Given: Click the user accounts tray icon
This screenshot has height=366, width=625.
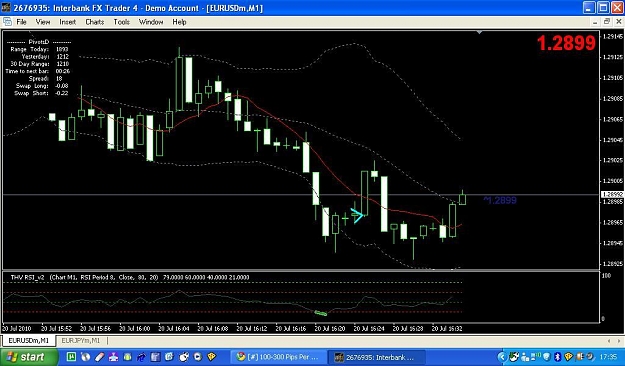Looking at the screenshot, I should point(525,357).
